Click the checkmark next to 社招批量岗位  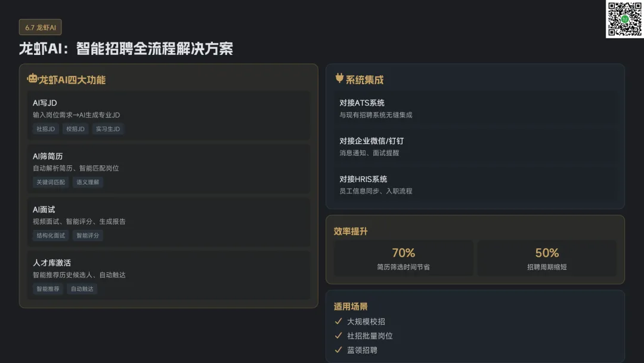click(x=339, y=336)
